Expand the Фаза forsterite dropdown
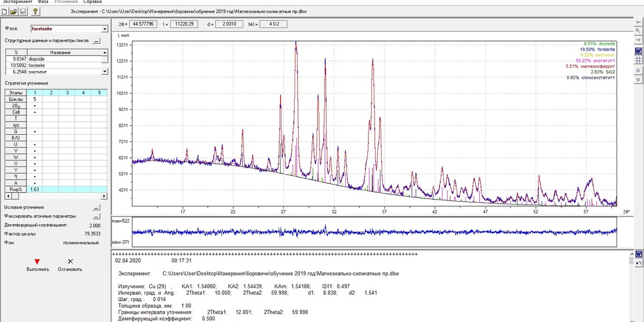The width and height of the screenshot is (644, 322). click(x=105, y=29)
